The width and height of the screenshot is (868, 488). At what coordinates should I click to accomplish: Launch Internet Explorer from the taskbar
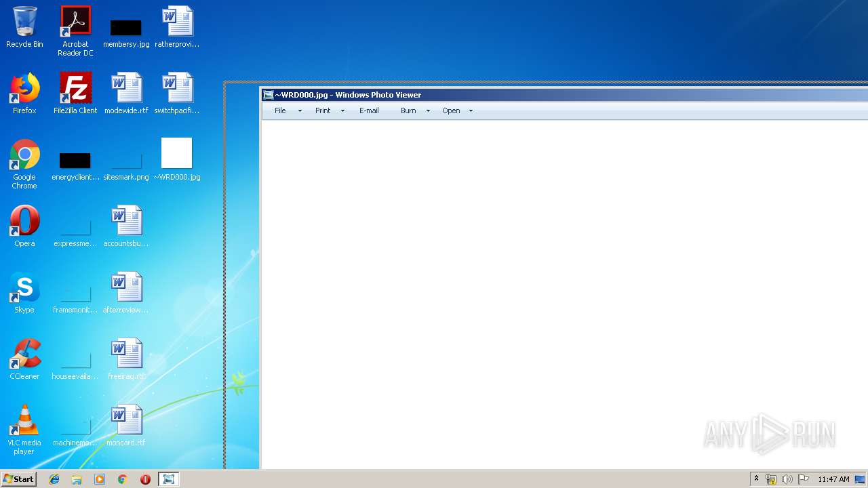click(54, 479)
